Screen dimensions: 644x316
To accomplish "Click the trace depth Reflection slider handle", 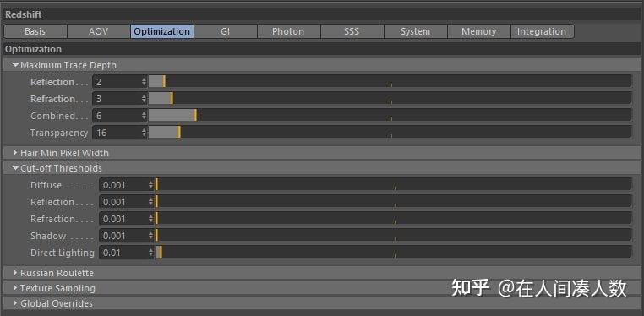I will 164,82.
